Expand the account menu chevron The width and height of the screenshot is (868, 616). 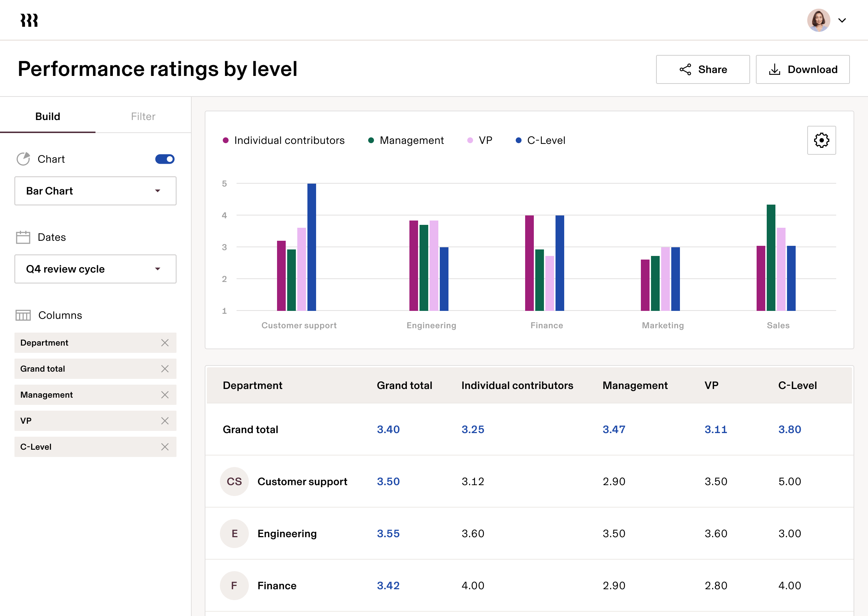[842, 20]
